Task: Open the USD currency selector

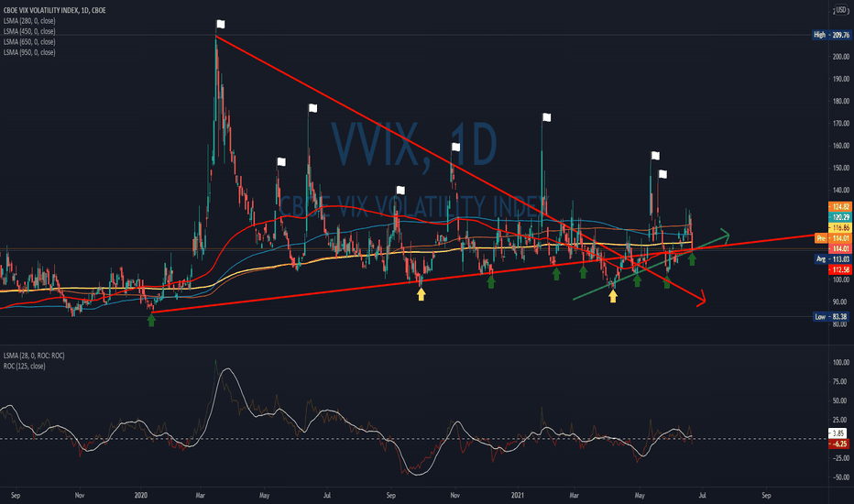Action: click(x=841, y=10)
